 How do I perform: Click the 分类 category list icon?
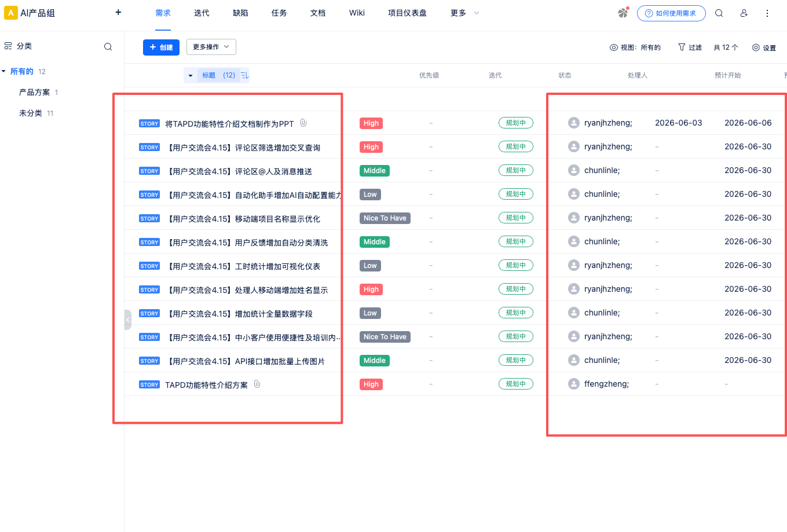tap(8, 46)
